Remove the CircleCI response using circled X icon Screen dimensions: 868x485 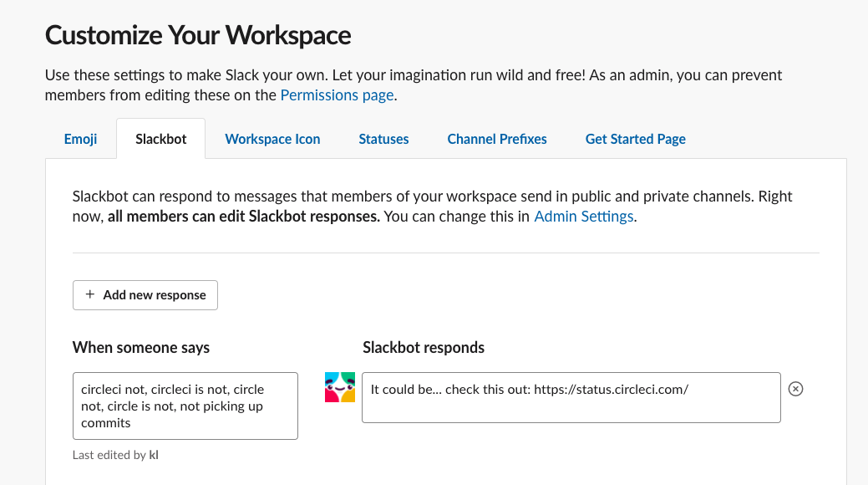pyautogui.click(x=795, y=388)
